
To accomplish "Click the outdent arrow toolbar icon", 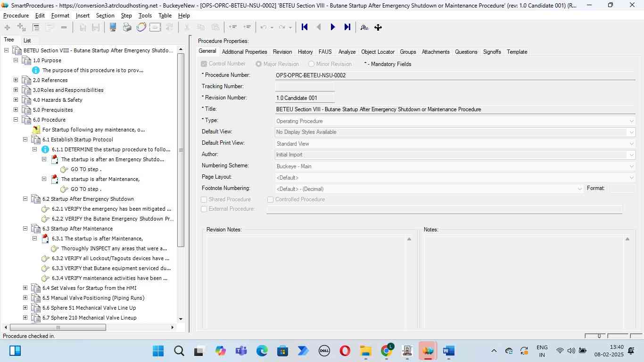I will (232, 27).
